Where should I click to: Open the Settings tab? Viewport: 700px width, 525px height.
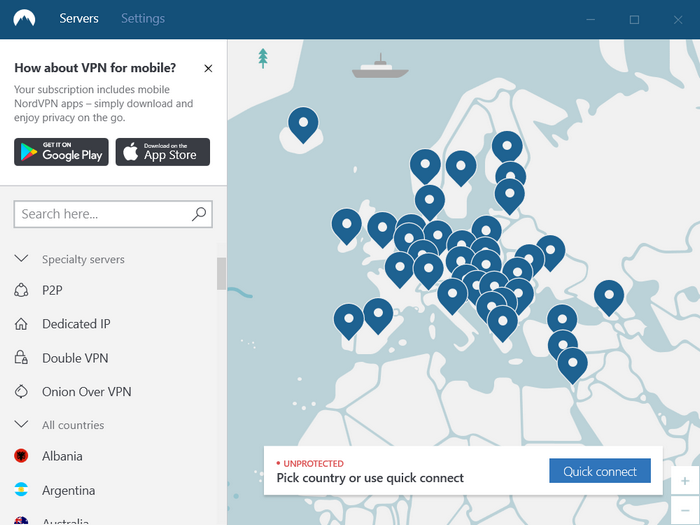coord(143,18)
